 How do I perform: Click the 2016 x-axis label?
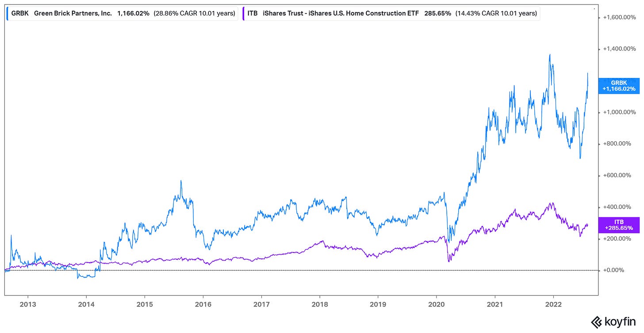(x=203, y=305)
